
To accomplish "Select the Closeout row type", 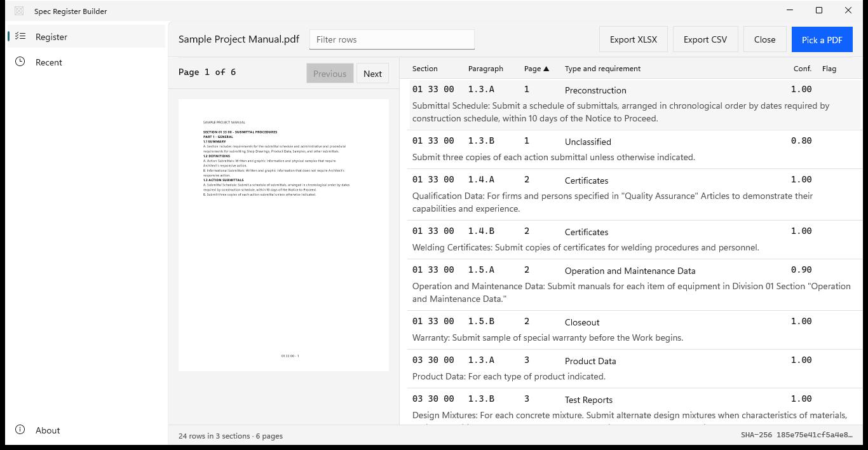I will [x=582, y=322].
